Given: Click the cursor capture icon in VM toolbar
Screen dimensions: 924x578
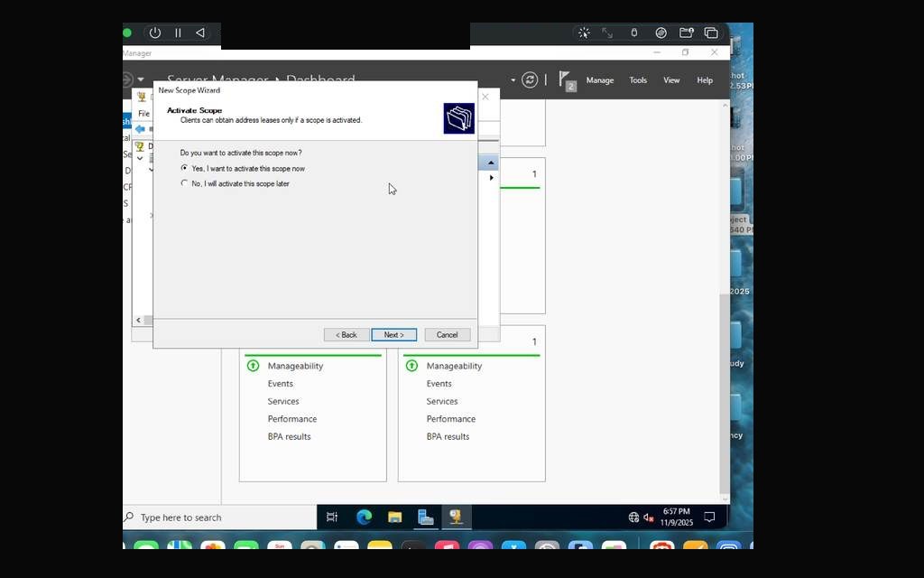Looking at the screenshot, I should pos(584,33).
